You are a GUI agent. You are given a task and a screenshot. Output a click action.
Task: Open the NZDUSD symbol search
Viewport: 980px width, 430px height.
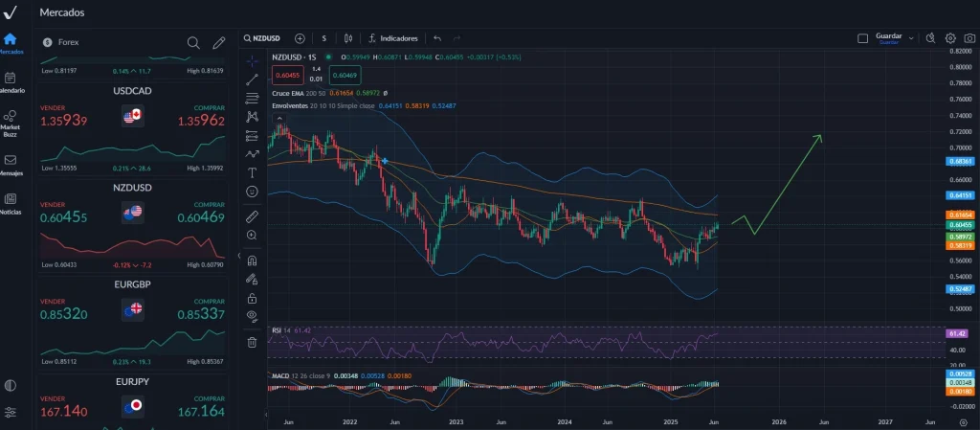point(262,38)
